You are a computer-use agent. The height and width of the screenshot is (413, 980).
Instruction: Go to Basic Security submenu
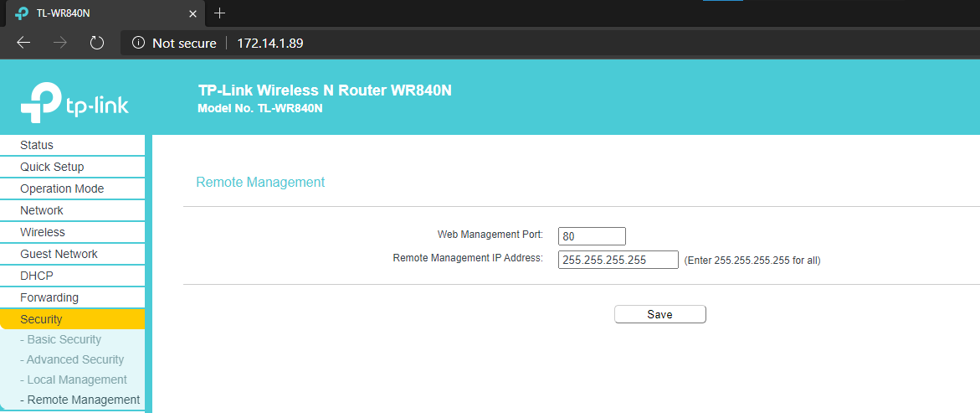pyautogui.click(x=60, y=340)
